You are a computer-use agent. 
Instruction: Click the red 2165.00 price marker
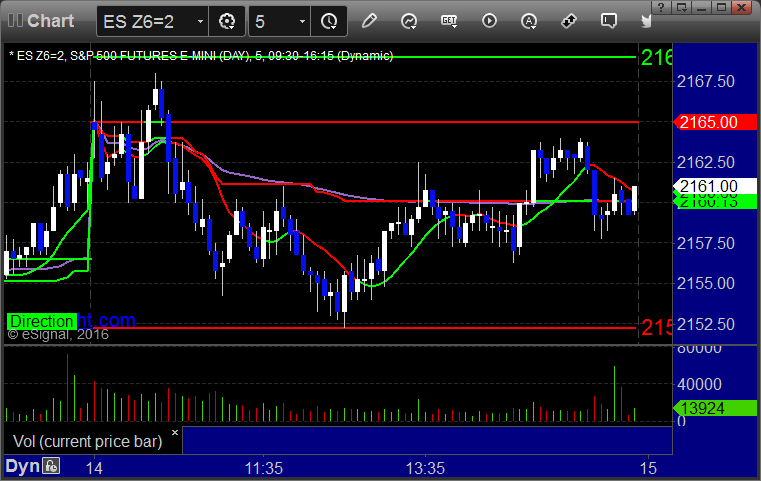click(715, 122)
